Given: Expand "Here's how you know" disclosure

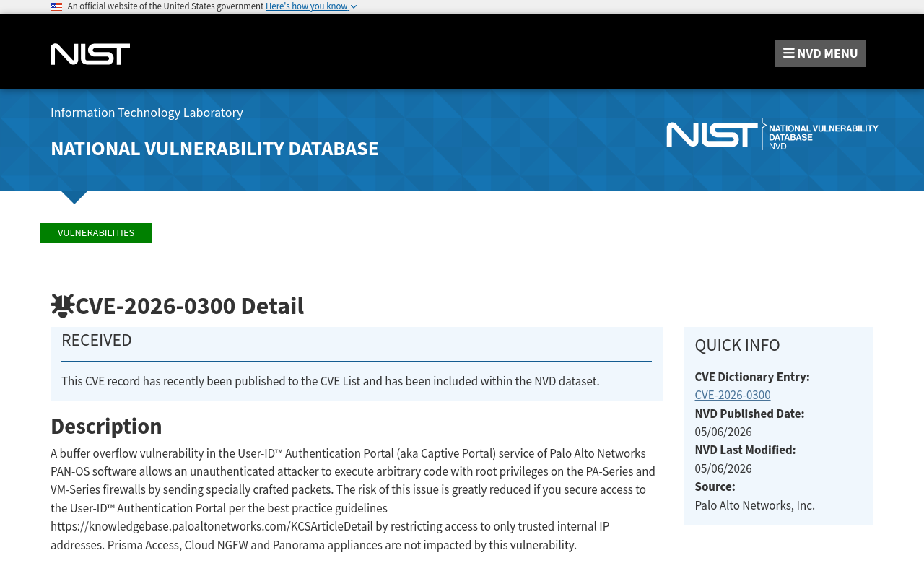Looking at the screenshot, I should [x=311, y=6].
